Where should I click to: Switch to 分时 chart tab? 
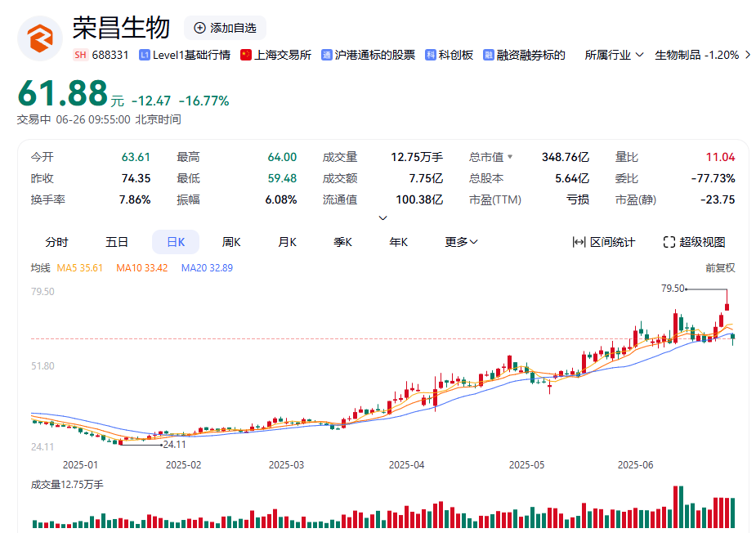pyautogui.click(x=56, y=242)
